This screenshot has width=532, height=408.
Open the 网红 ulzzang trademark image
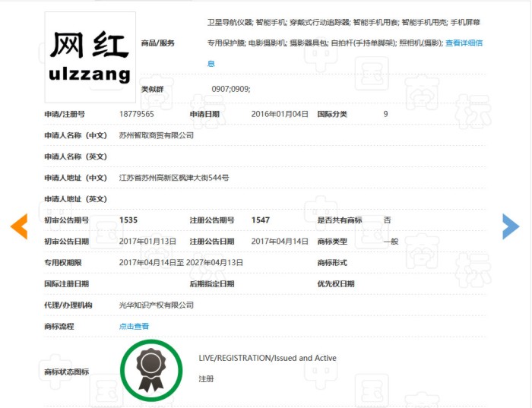[x=90, y=57]
